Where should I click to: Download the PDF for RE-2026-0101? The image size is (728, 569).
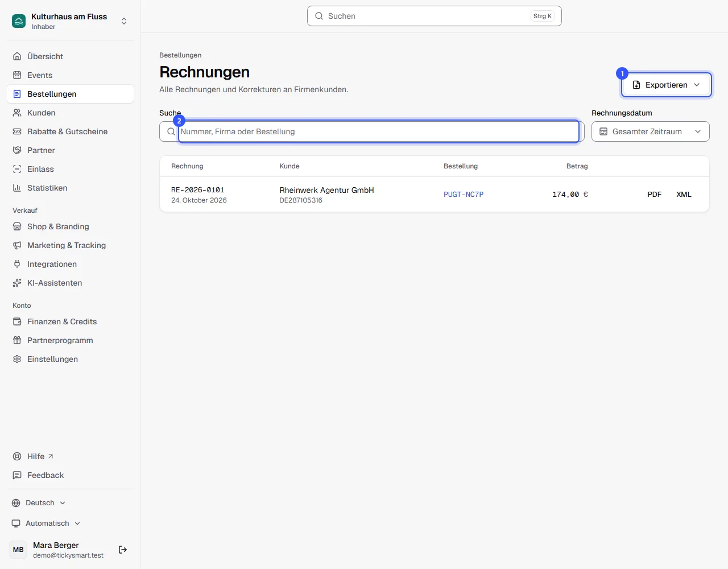[x=655, y=195]
